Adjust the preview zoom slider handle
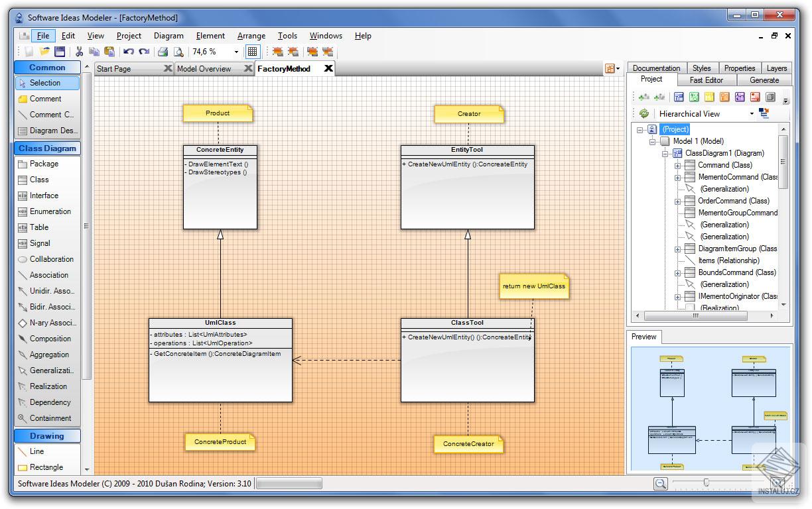The height and width of the screenshot is (509, 812). tap(706, 483)
